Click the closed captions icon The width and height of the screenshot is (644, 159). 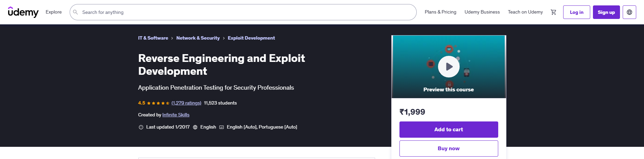coord(222,127)
